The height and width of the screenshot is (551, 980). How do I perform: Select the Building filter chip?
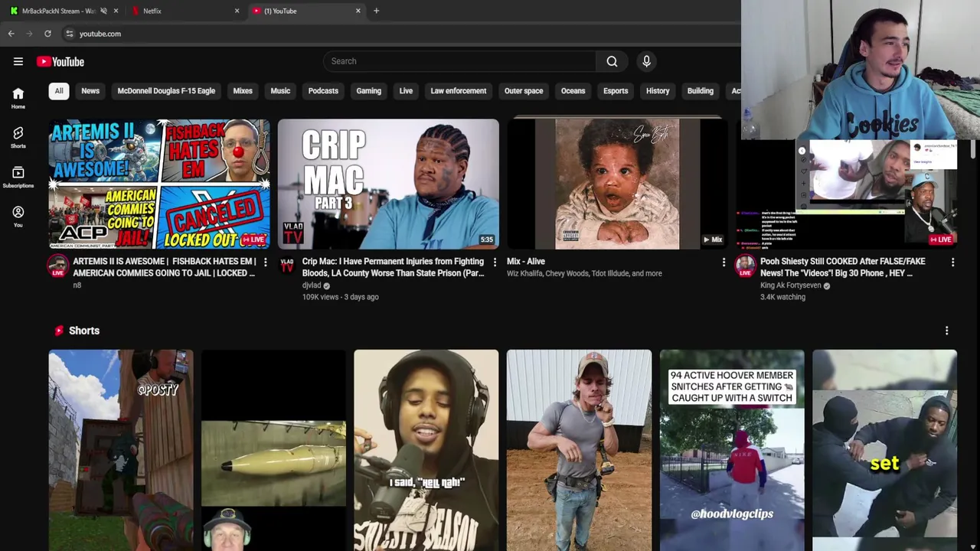(700, 91)
